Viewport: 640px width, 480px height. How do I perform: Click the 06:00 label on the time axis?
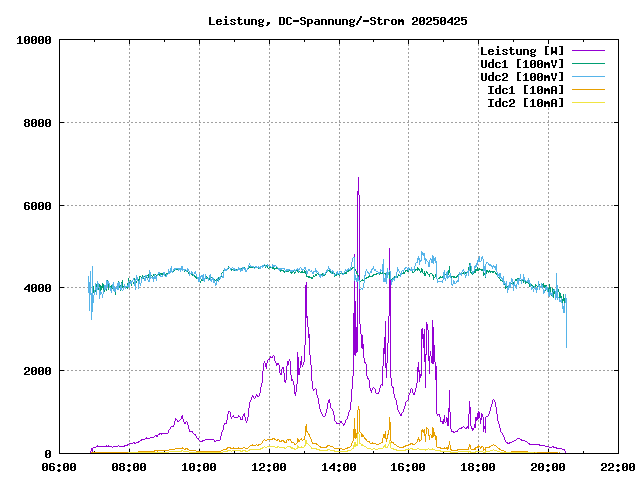(x=60, y=467)
